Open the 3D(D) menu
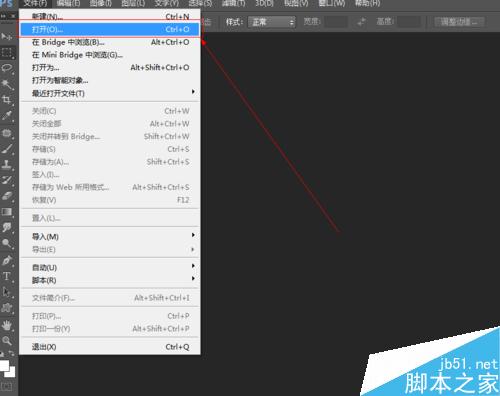500x396 pixels. [x=264, y=3]
